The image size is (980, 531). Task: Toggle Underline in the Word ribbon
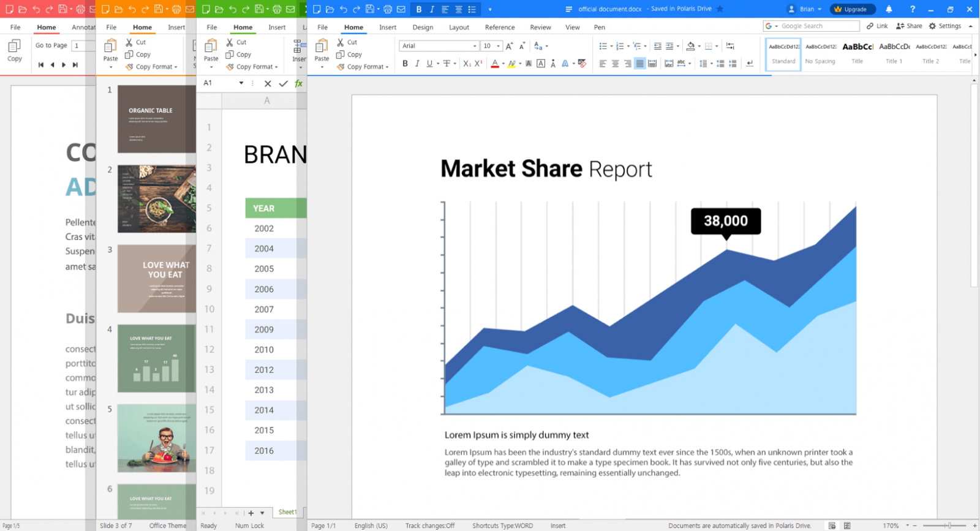[429, 64]
